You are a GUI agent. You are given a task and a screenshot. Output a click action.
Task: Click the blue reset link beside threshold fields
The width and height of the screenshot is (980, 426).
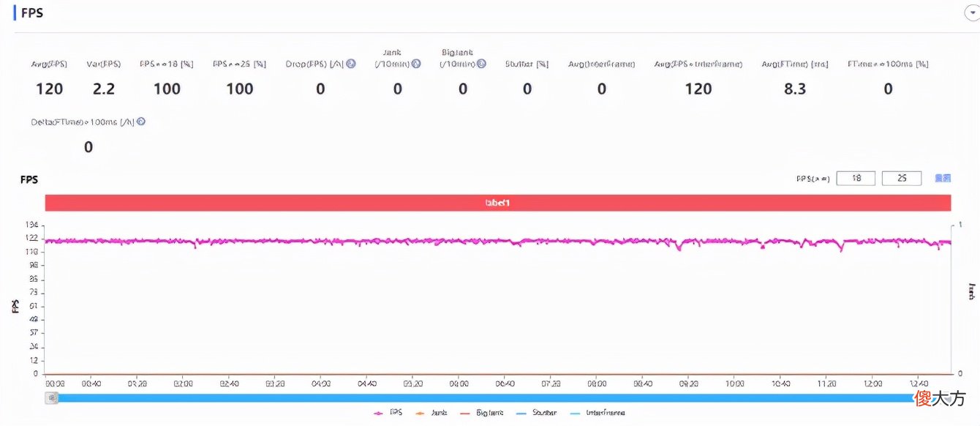click(x=943, y=178)
